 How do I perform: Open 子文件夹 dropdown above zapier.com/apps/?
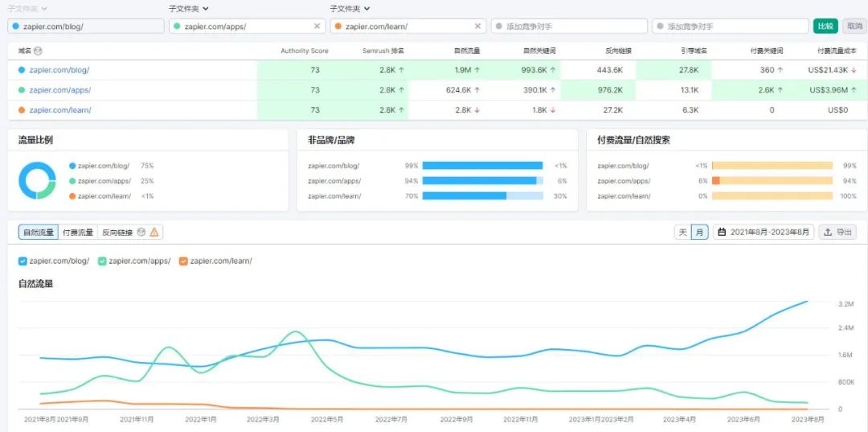click(189, 9)
